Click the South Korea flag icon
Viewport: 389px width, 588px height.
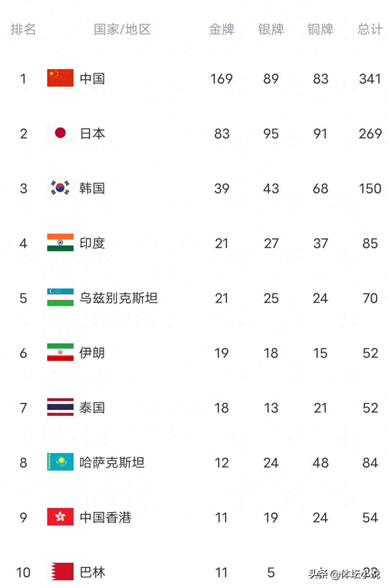[x=60, y=188]
